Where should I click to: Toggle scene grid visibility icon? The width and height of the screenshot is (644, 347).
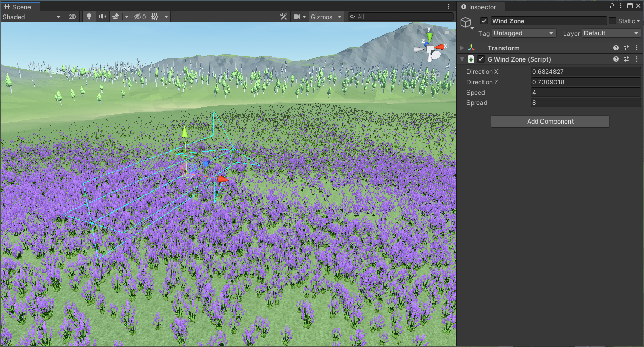coord(155,17)
